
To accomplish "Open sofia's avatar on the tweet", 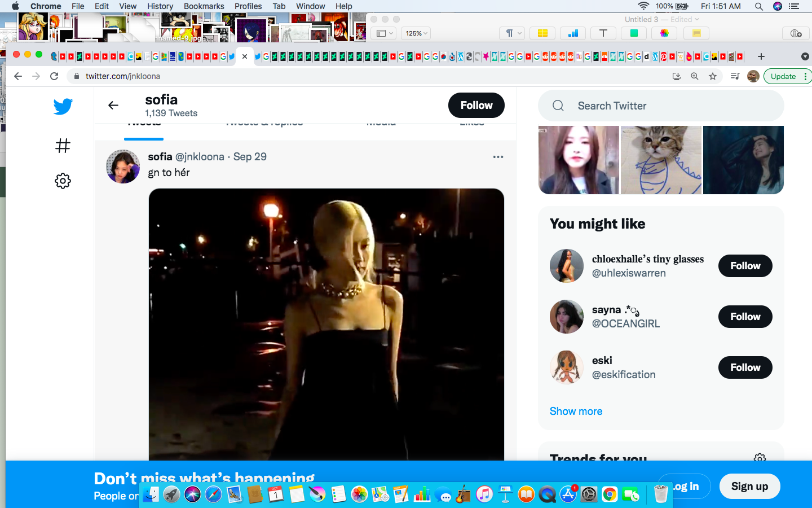I will pos(123,167).
